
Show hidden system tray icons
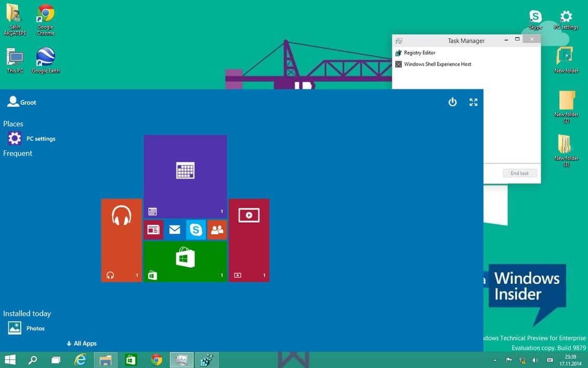[495, 360]
